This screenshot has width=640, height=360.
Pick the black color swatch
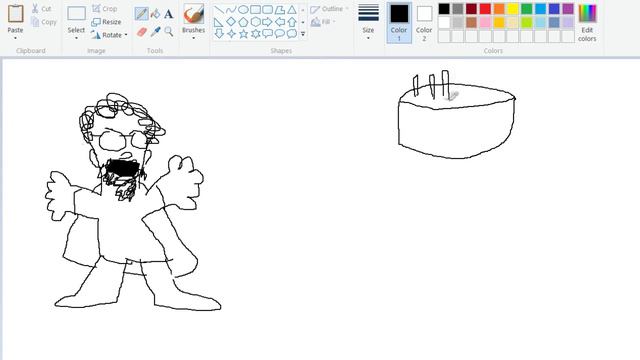tap(444, 9)
